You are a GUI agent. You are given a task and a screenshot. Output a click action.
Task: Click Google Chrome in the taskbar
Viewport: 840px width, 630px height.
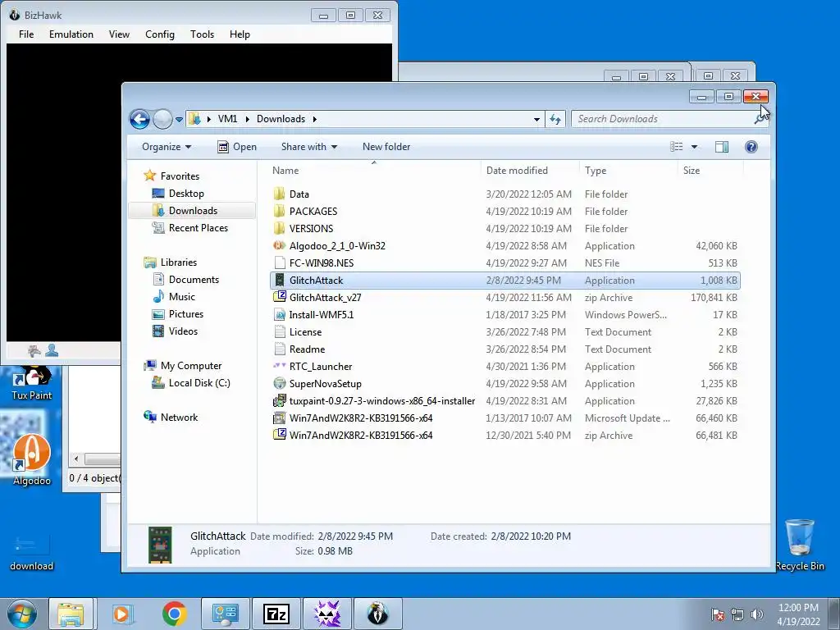point(174,614)
